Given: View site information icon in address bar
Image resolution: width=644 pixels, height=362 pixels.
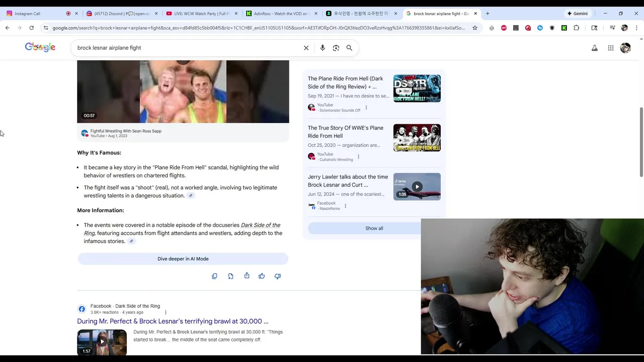Looking at the screenshot, I should pyautogui.click(x=46, y=28).
